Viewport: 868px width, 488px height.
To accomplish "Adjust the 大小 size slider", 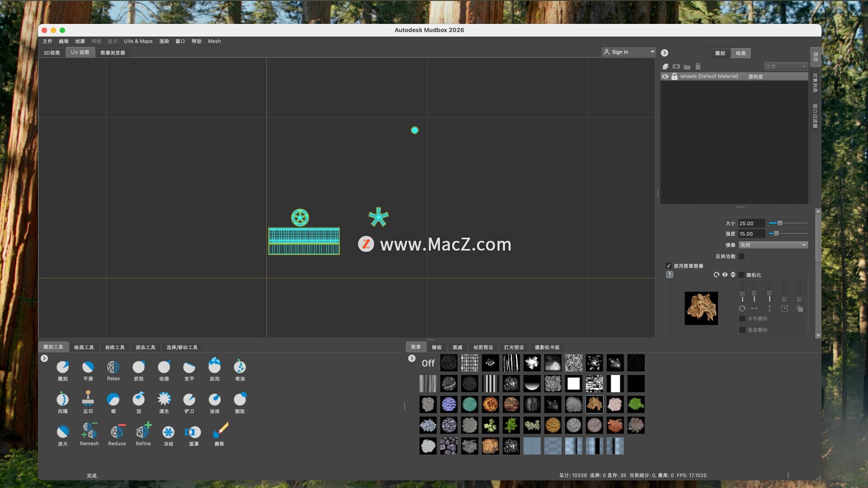I will [788, 223].
